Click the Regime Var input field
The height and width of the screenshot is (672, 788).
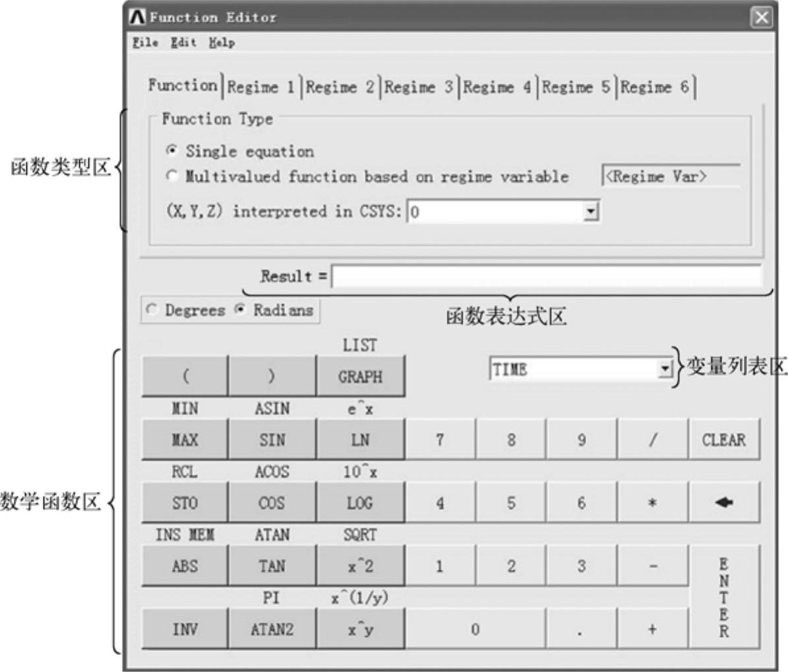(x=671, y=177)
